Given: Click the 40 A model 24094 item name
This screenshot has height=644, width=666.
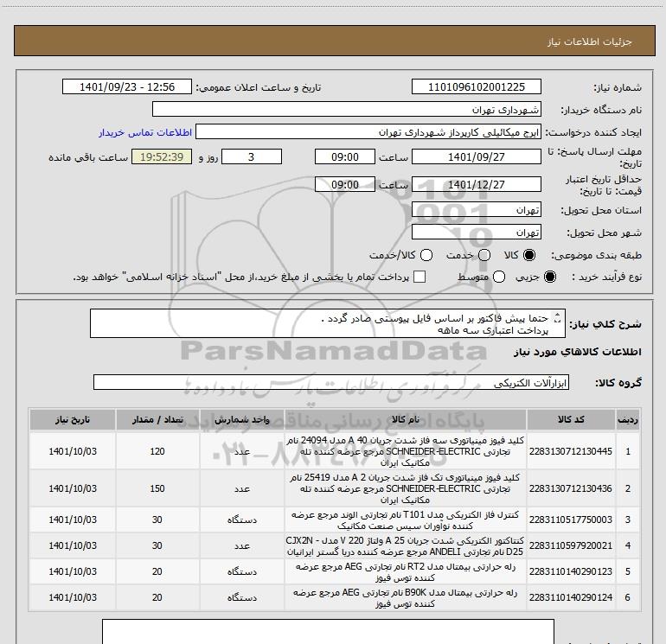Looking at the screenshot, I should [x=405, y=451].
